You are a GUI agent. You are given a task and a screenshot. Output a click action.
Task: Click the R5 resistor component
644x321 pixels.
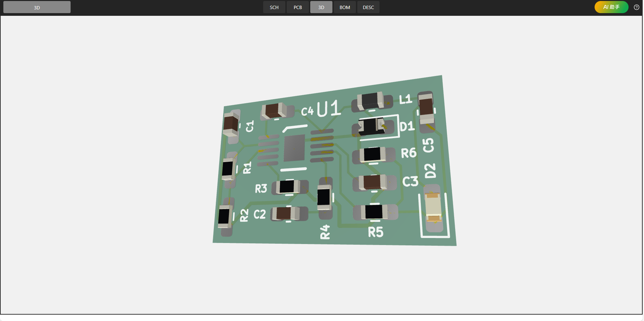pos(374,212)
